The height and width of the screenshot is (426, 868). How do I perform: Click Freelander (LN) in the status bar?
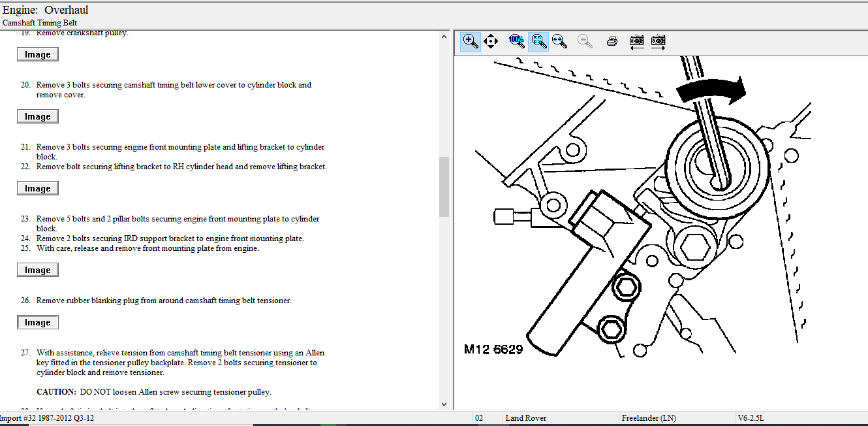pyautogui.click(x=649, y=418)
